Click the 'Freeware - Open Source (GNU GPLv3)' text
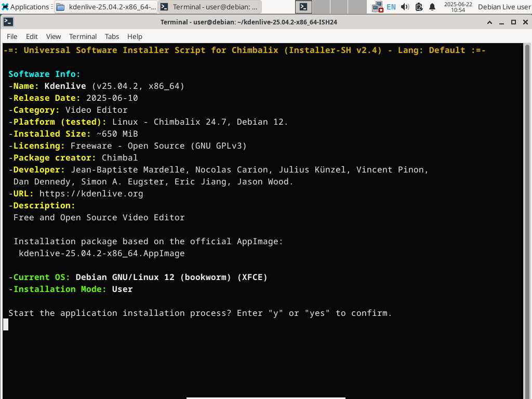This screenshot has height=399, width=532. tap(158, 146)
